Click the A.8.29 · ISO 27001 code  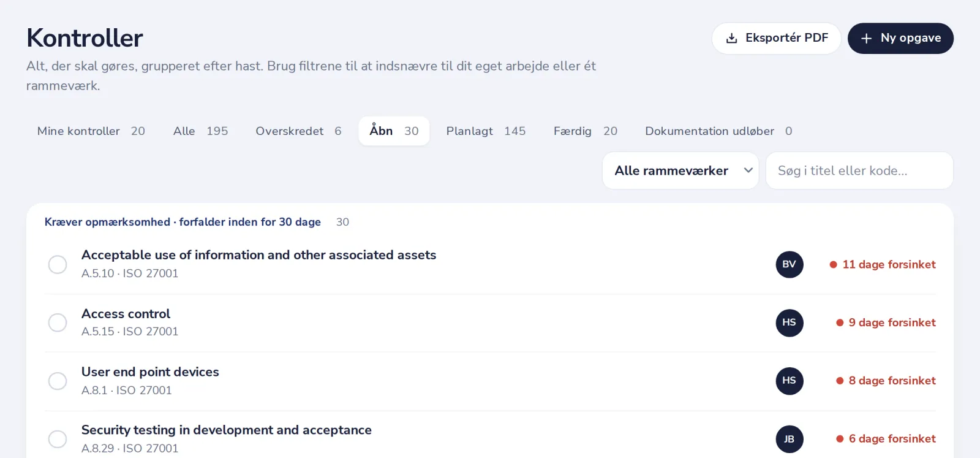130,449
